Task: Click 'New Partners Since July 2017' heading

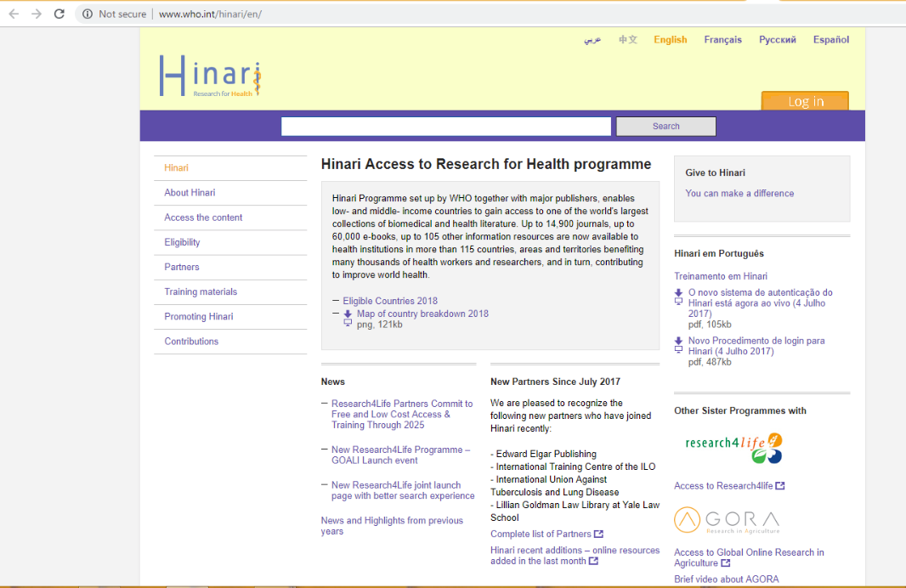Action: (x=555, y=382)
